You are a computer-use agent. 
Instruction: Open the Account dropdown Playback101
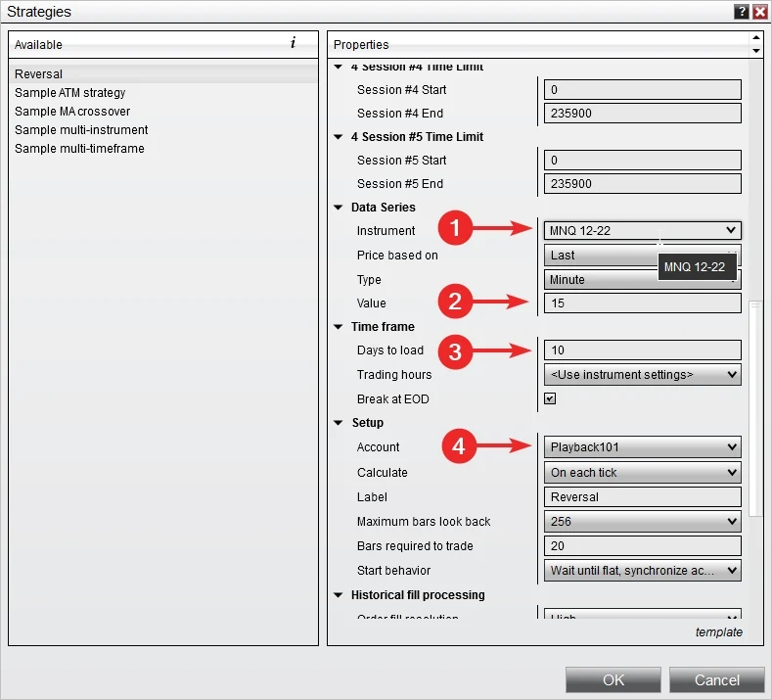pyautogui.click(x=642, y=447)
